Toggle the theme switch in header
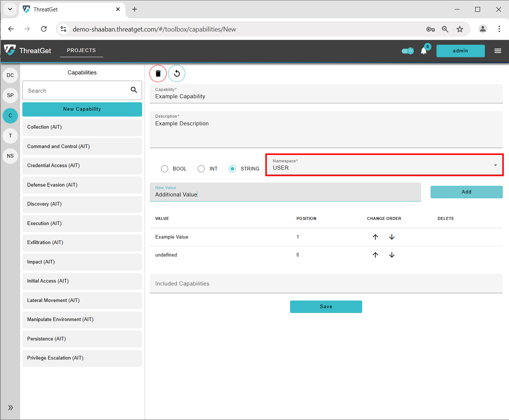509x420 pixels. [x=407, y=51]
